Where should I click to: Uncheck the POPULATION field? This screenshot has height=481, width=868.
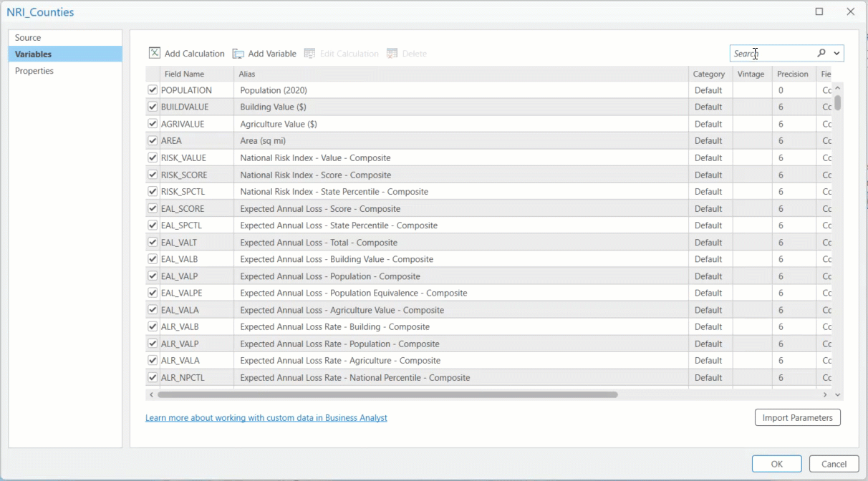point(152,90)
